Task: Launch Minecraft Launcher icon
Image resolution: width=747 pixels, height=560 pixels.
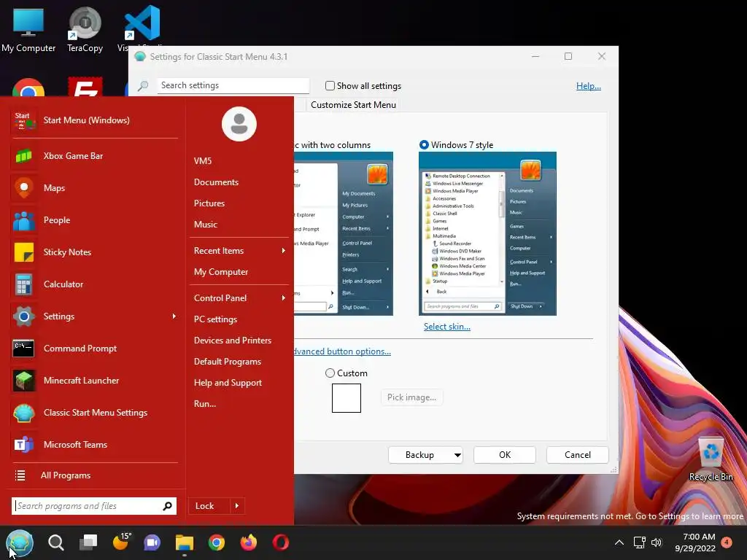Action: pos(24,381)
